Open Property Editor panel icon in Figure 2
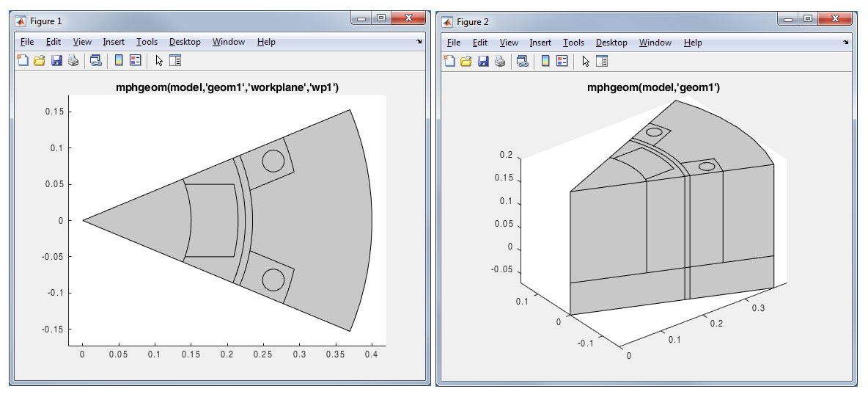The height and width of the screenshot is (397, 868). (x=602, y=61)
